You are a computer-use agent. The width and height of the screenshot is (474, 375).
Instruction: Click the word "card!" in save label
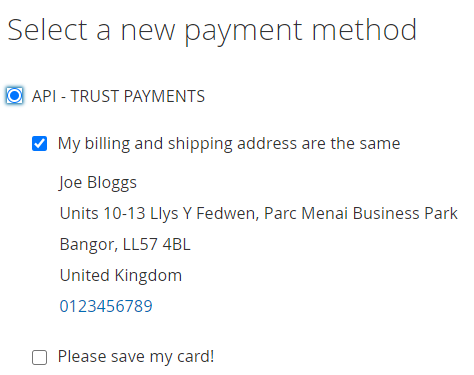pos(196,357)
